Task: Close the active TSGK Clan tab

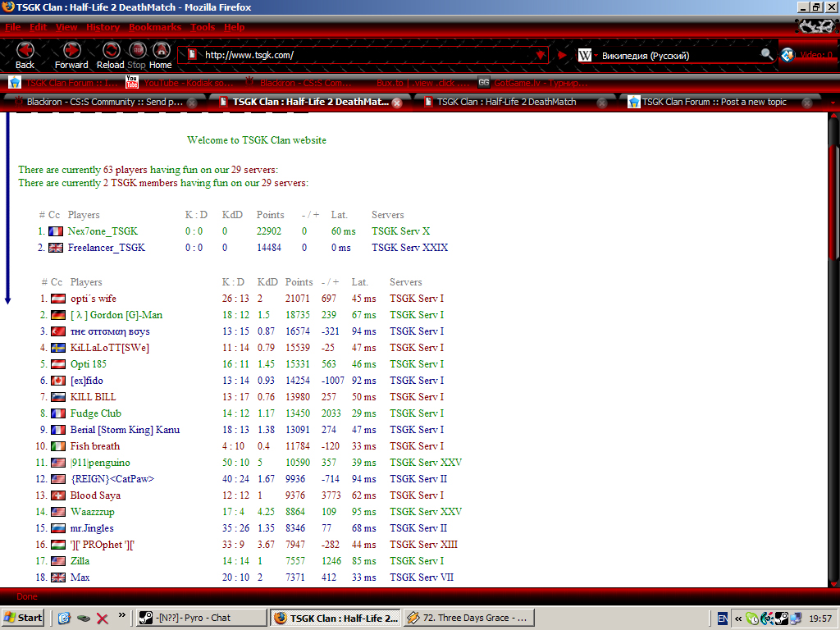Action: coord(397,103)
